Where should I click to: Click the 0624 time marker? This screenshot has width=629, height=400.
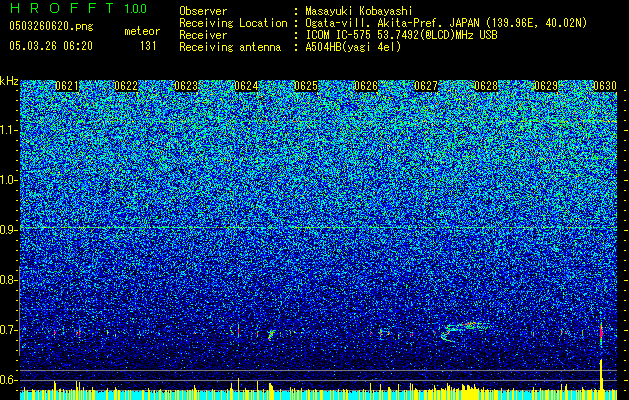[246, 86]
